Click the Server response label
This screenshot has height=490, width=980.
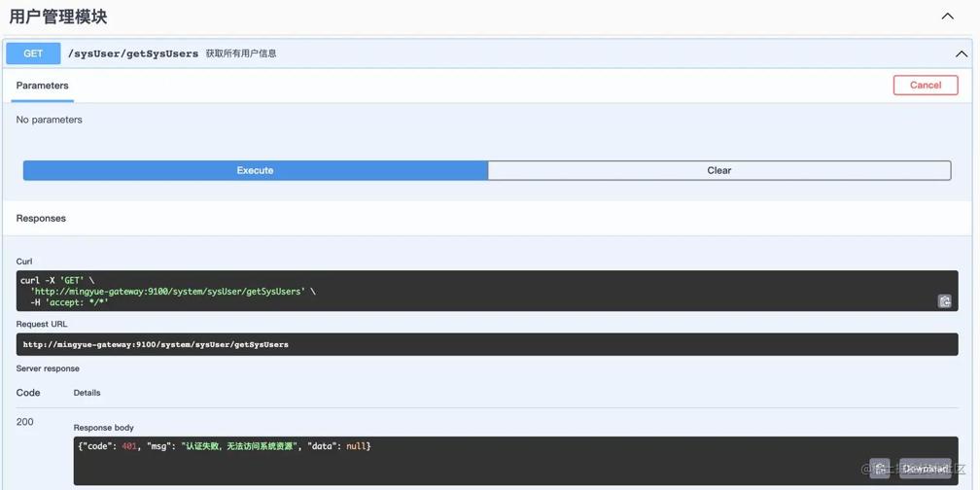pos(49,368)
